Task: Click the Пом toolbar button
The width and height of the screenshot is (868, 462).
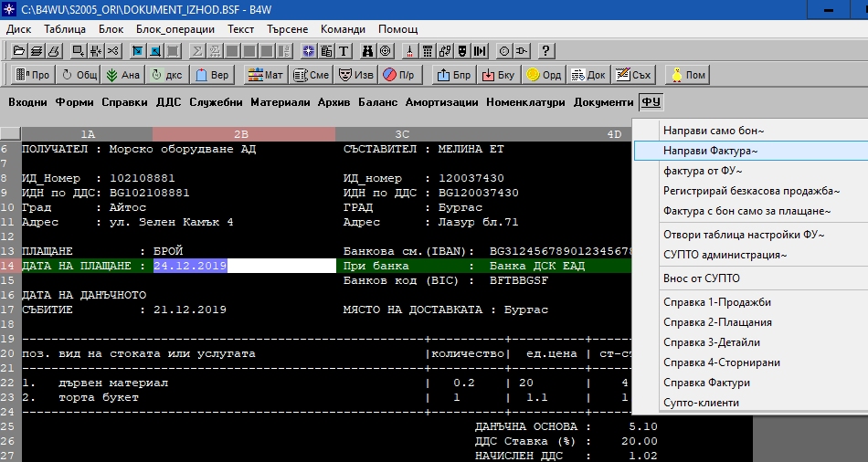Action: tap(687, 75)
